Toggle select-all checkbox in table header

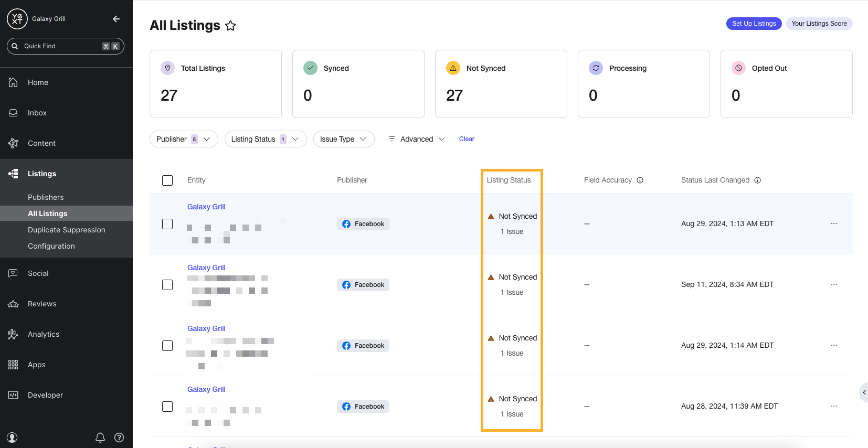pyautogui.click(x=167, y=180)
